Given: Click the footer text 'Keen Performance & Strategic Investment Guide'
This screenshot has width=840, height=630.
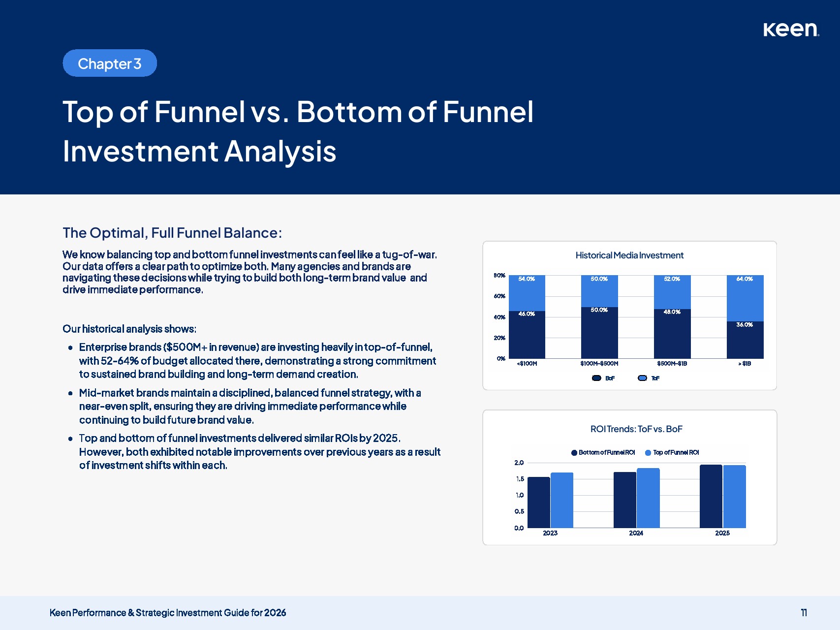Looking at the screenshot, I should point(168,613).
